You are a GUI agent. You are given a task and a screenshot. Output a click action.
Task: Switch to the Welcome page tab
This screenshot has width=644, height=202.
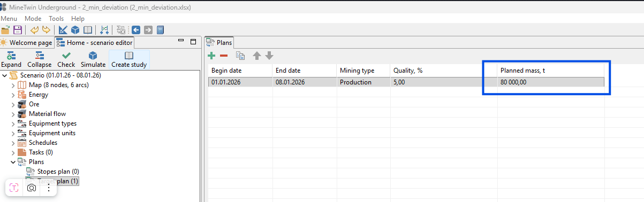point(27,43)
